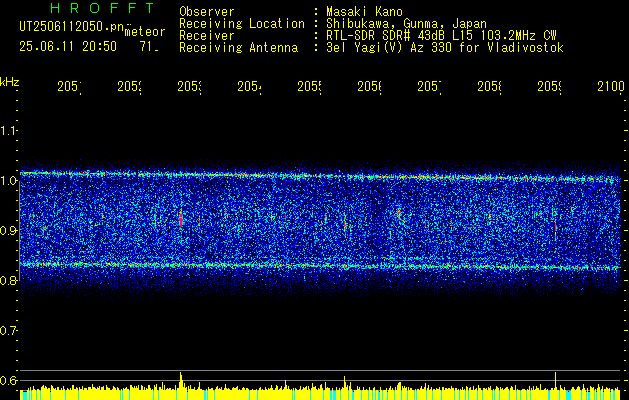Click the 2058 time axis label
This screenshot has width=629, height=400.
(x=489, y=86)
